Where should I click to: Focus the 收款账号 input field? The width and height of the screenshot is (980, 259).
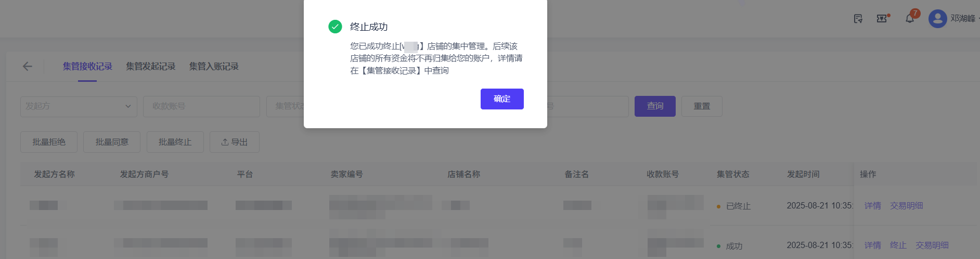point(201,106)
